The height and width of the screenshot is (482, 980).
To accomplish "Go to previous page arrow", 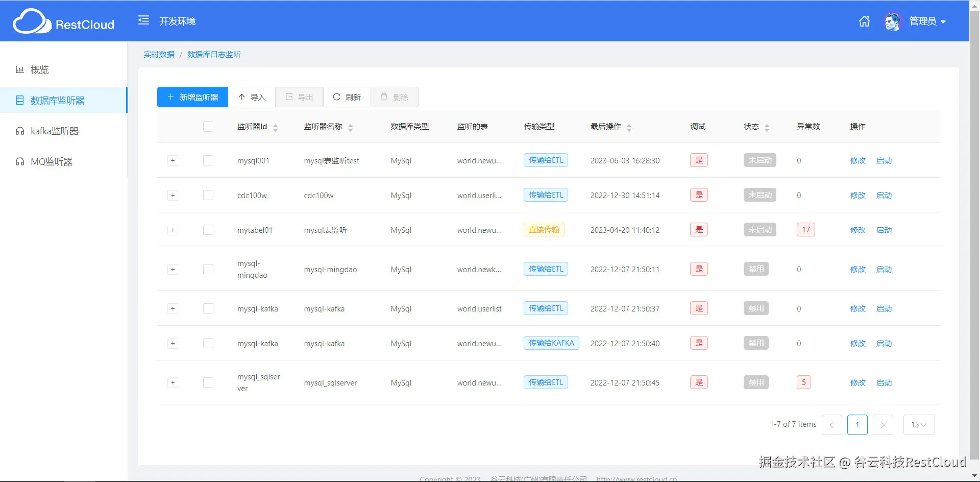I will (x=831, y=425).
